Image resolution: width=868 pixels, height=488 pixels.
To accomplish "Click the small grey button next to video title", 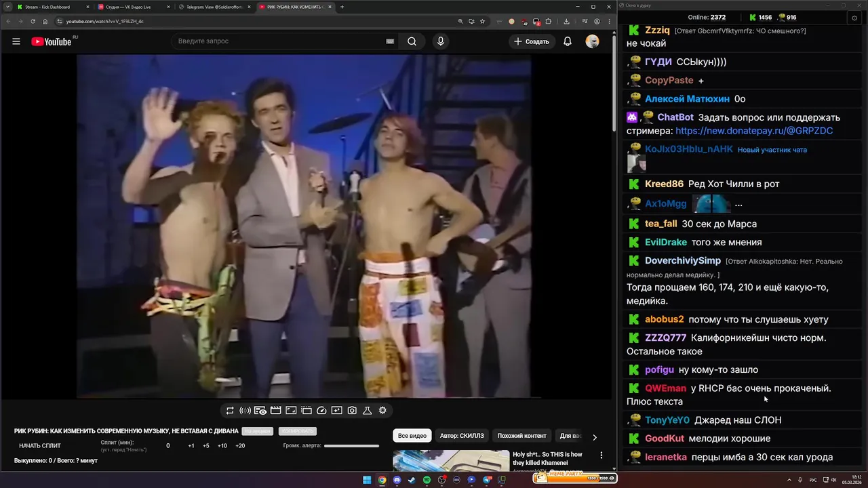I will [257, 431].
